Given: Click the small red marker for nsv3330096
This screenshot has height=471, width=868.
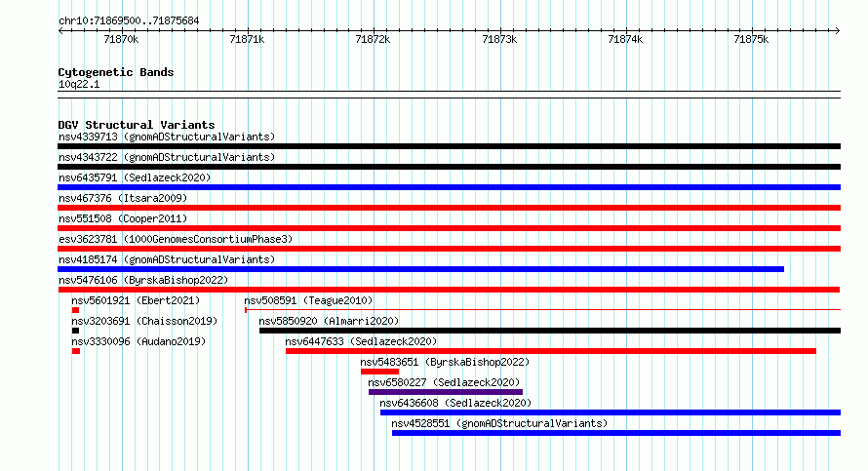Looking at the screenshot, I should (76, 351).
